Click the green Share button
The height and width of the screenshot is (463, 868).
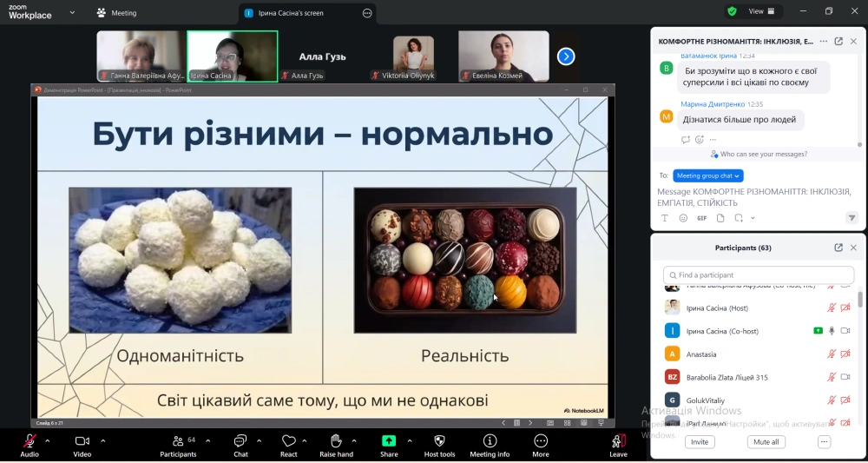pyautogui.click(x=389, y=446)
